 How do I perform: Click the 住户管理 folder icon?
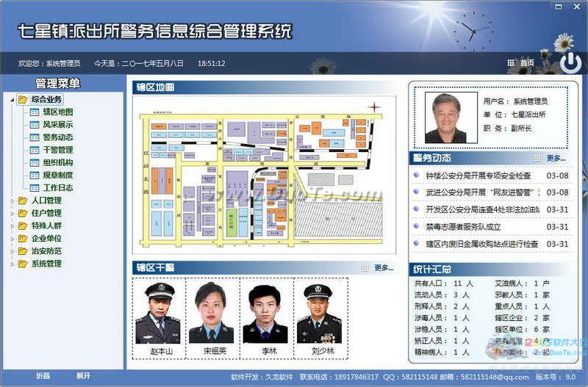click(x=23, y=213)
